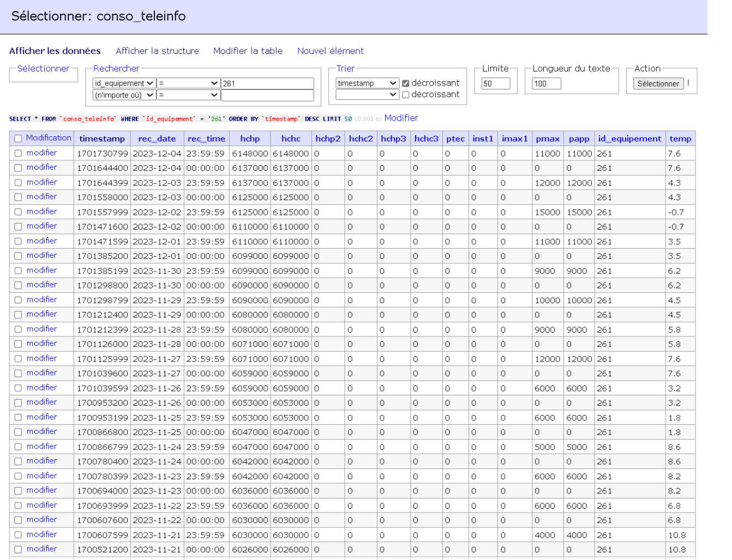Screen dimensions: 732x560
Task: Open the timestamp sort column dropdown
Action: 367,83
